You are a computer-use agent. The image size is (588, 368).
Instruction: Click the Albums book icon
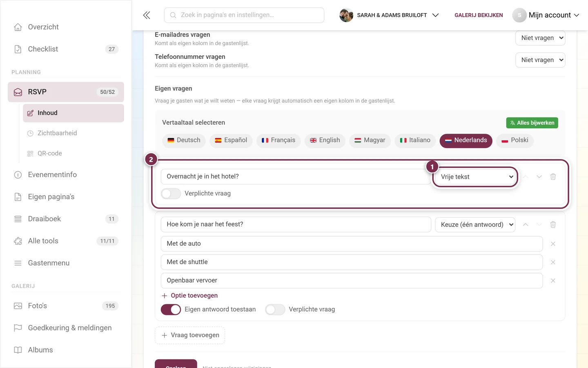pyautogui.click(x=18, y=350)
